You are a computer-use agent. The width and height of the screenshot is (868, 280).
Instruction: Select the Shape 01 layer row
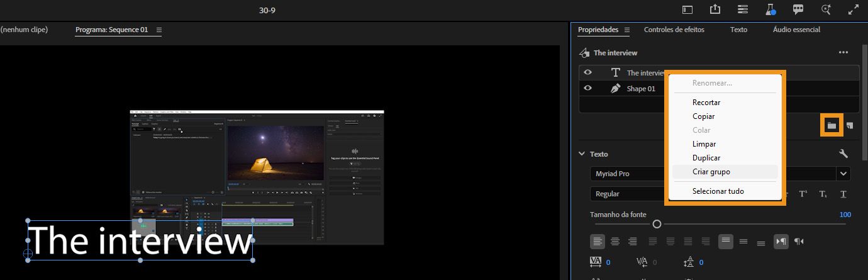point(719,89)
